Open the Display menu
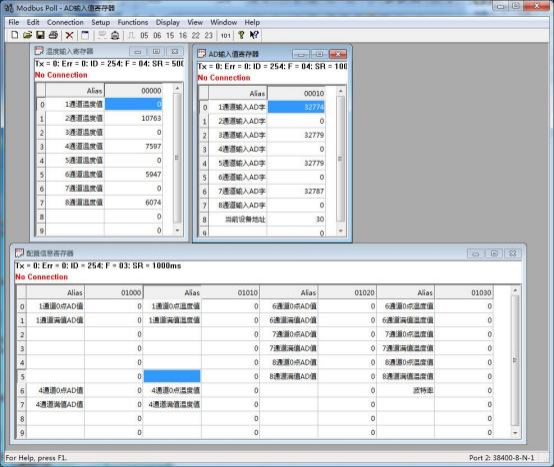This screenshot has height=467, width=554. pos(168,22)
